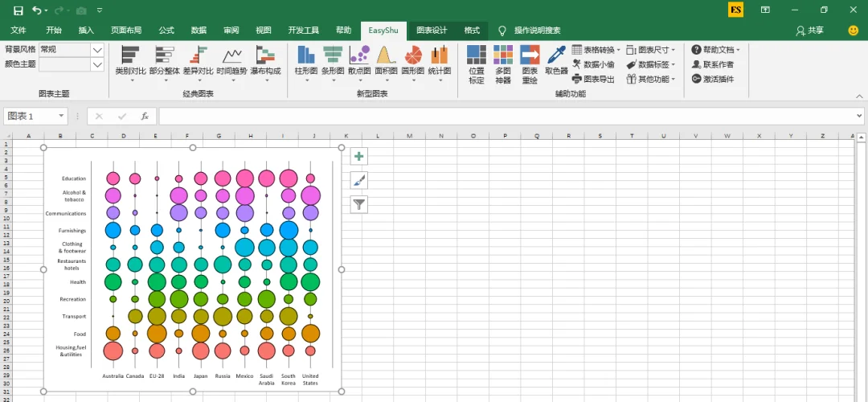Switch to the 开发工具 Developer tab
Image resolution: width=868 pixels, height=402 pixels.
point(303,31)
